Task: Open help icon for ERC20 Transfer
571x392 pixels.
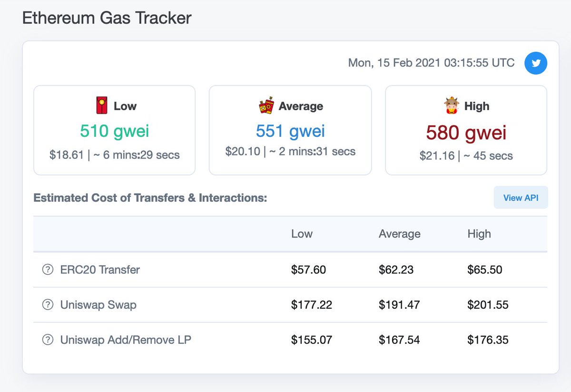Action: [x=48, y=270]
